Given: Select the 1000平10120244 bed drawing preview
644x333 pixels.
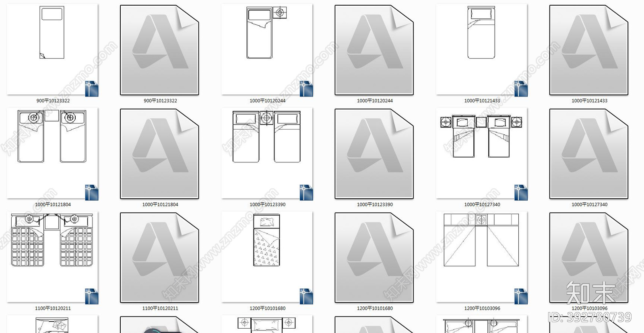Looking at the screenshot, I should tap(267, 49).
